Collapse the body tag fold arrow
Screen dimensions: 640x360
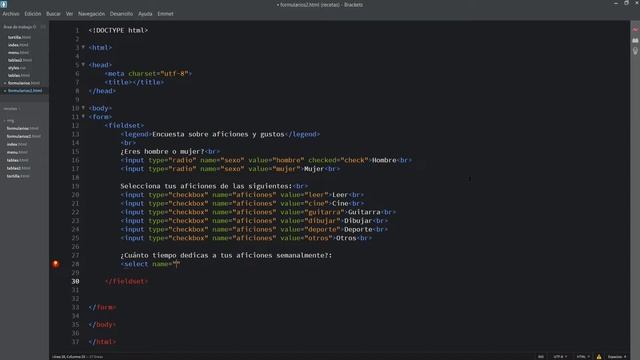coord(84,108)
